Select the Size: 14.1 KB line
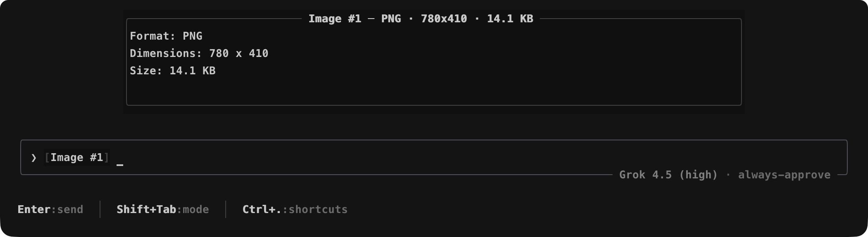Viewport: 868px width, 237px height. [x=173, y=71]
